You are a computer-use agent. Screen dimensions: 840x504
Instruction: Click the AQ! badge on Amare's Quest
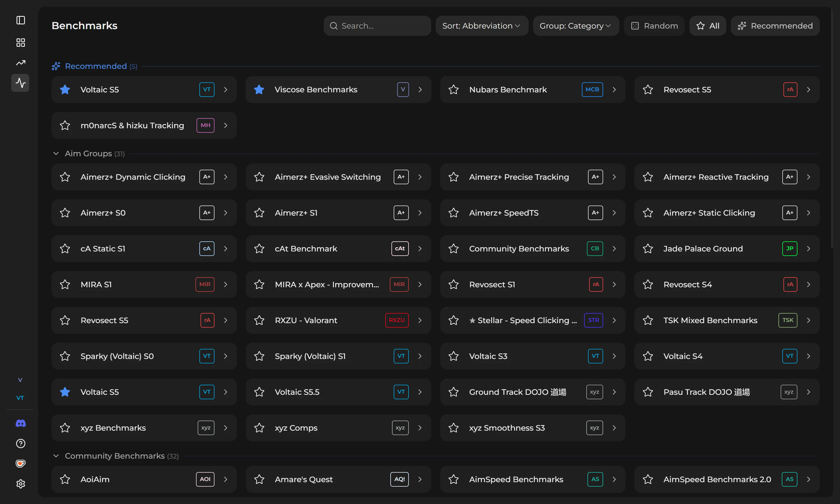[x=399, y=479]
